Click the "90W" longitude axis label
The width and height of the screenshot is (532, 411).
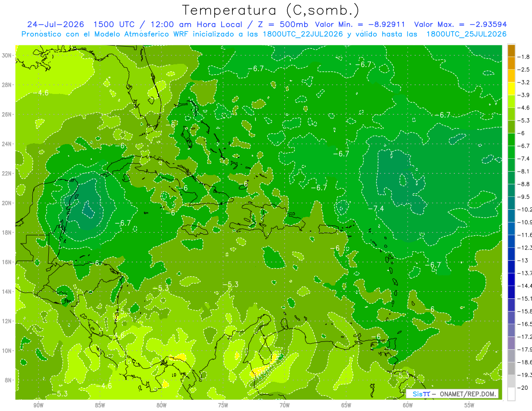click(x=38, y=405)
